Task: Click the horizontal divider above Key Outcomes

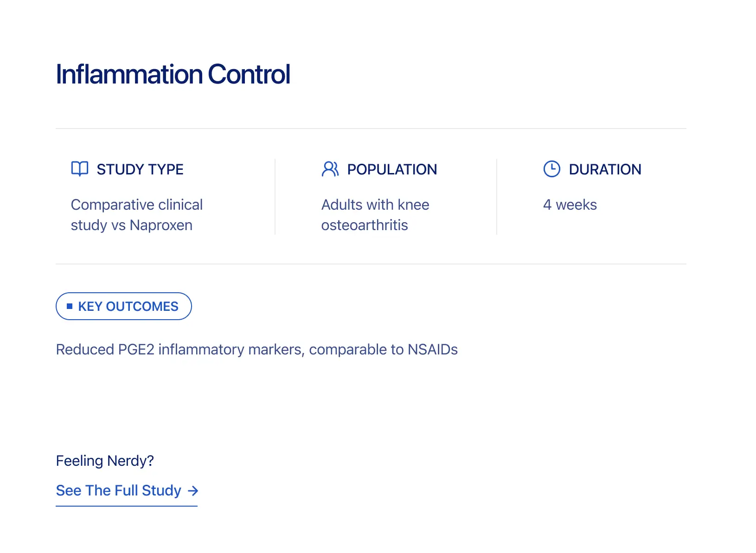Action: click(371, 264)
